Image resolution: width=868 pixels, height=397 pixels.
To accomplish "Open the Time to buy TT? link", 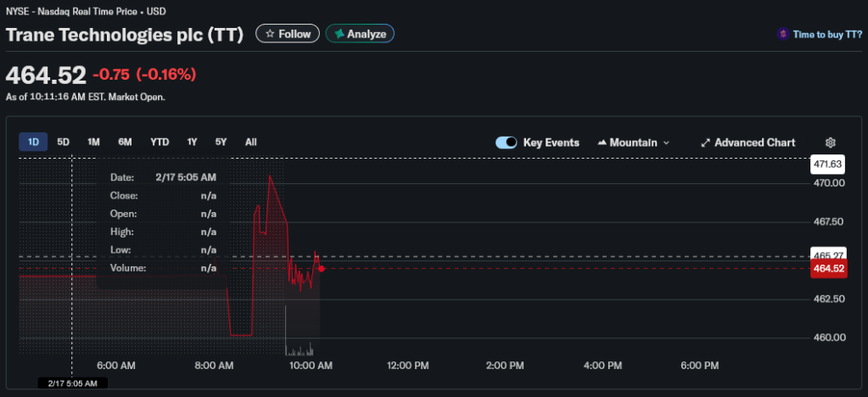I will click(x=827, y=34).
